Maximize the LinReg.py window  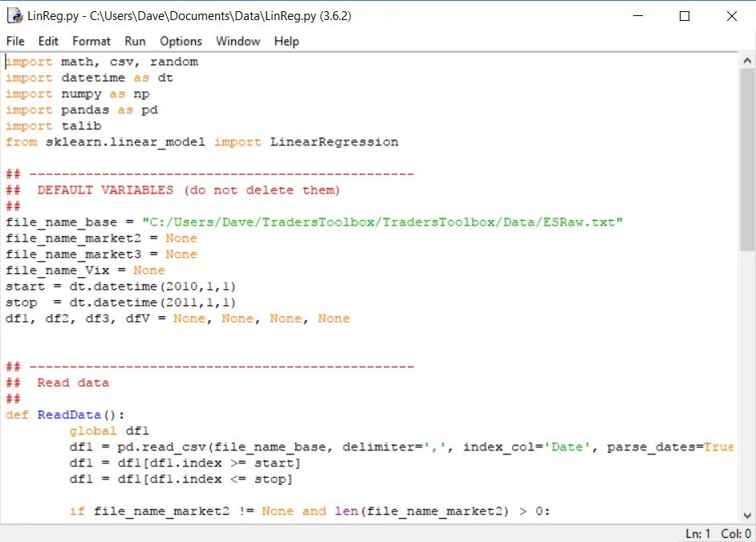click(684, 16)
